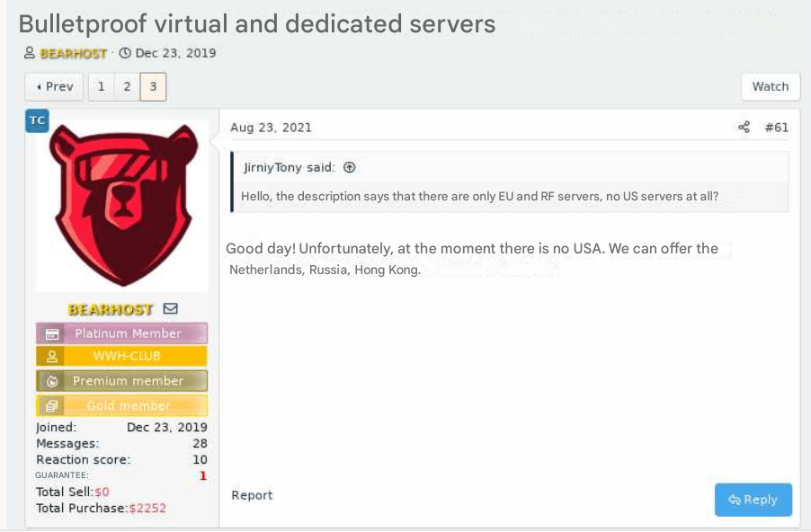This screenshot has height=532, width=811.
Task: Select current page 3
Action: 153,87
